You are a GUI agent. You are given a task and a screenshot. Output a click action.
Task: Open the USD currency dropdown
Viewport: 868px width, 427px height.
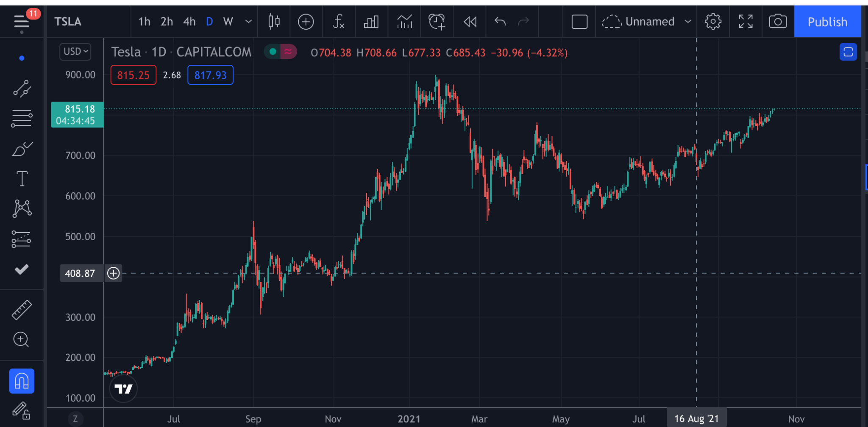click(x=75, y=52)
